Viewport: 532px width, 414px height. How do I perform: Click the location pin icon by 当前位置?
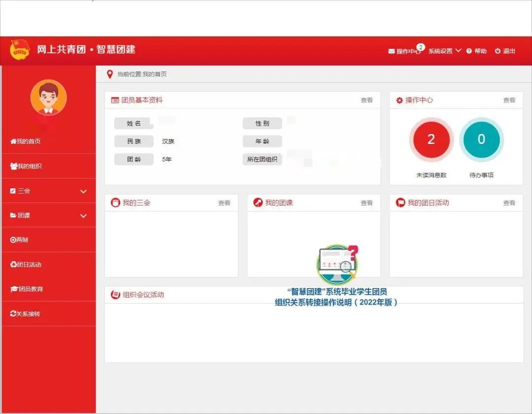(x=110, y=74)
